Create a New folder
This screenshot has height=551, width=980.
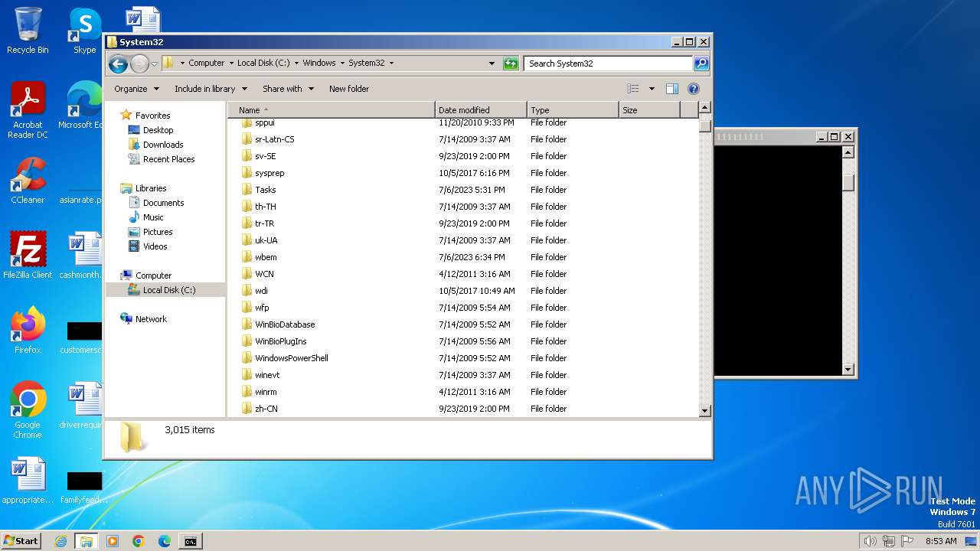(349, 89)
